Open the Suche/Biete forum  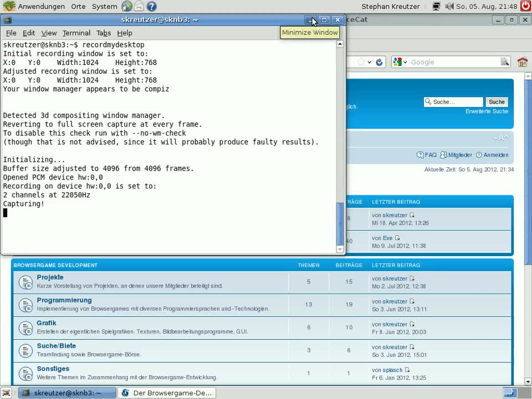point(57,346)
